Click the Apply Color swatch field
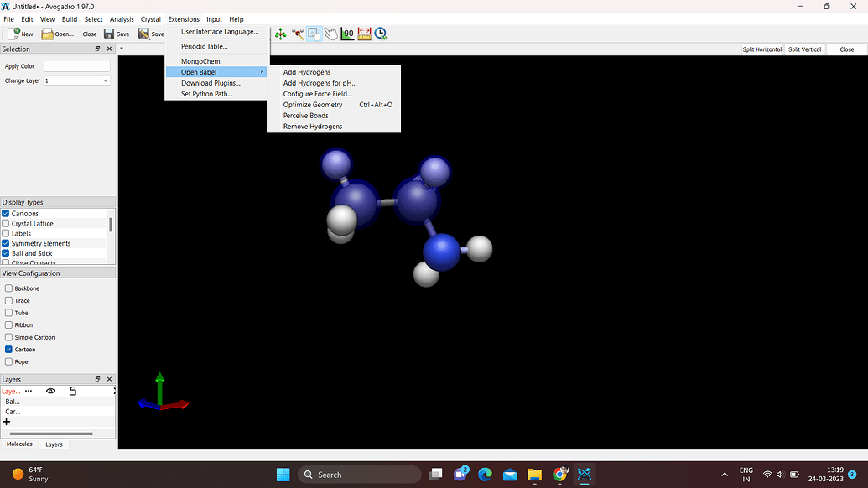Screen dimensions: 868x488 [77, 66]
